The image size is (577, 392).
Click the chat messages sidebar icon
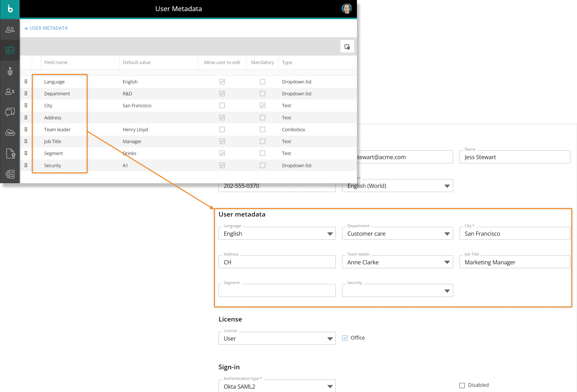[x=10, y=112]
